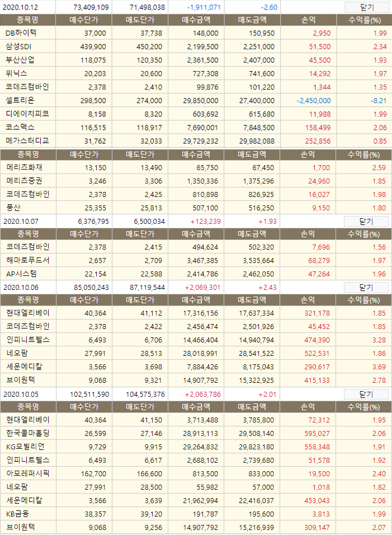The height and width of the screenshot is (535, 392).
Task: Select the 2.40 return rate for 아모레퍼시픽
Action: (379, 474)
